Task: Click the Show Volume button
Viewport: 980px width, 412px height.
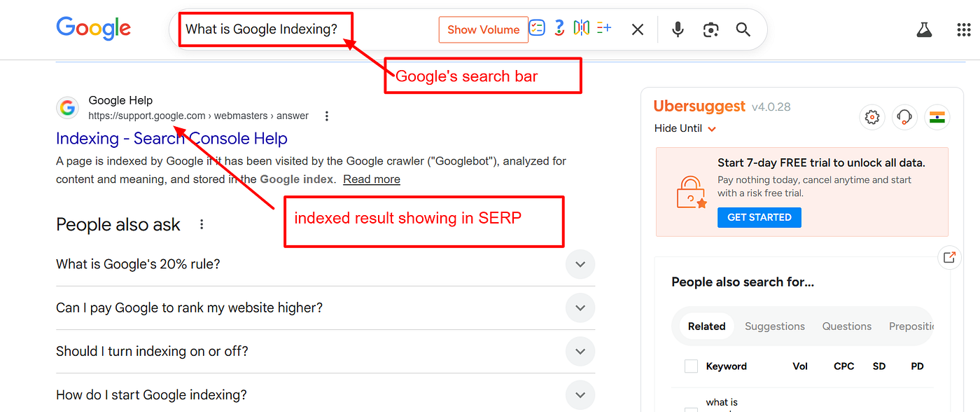Action: [x=483, y=29]
